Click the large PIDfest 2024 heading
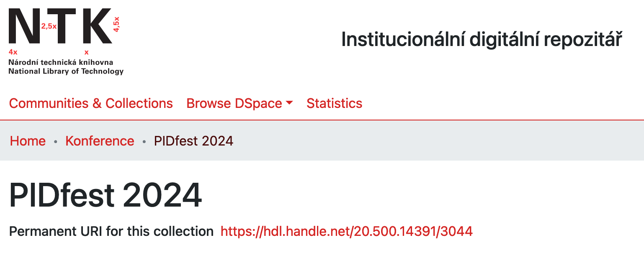 tap(106, 196)
